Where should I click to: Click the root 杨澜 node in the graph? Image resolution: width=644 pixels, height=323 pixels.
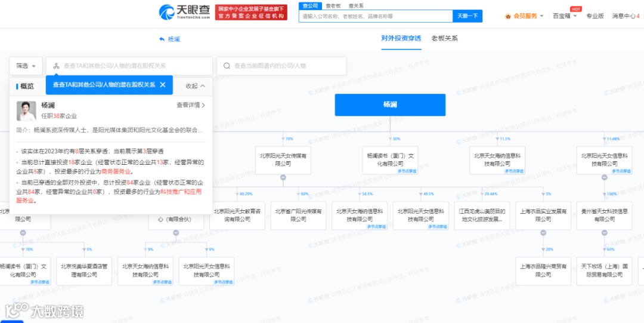tap(390, 105)
